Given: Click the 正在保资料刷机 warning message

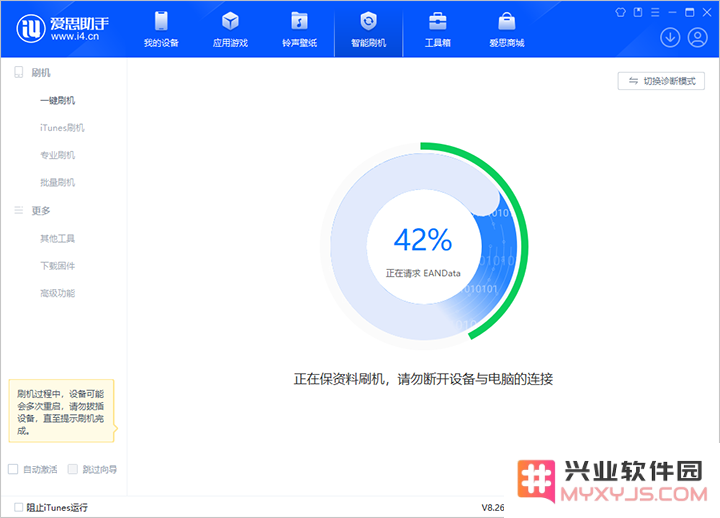Looking at the screenshot, I should (423, 379).
